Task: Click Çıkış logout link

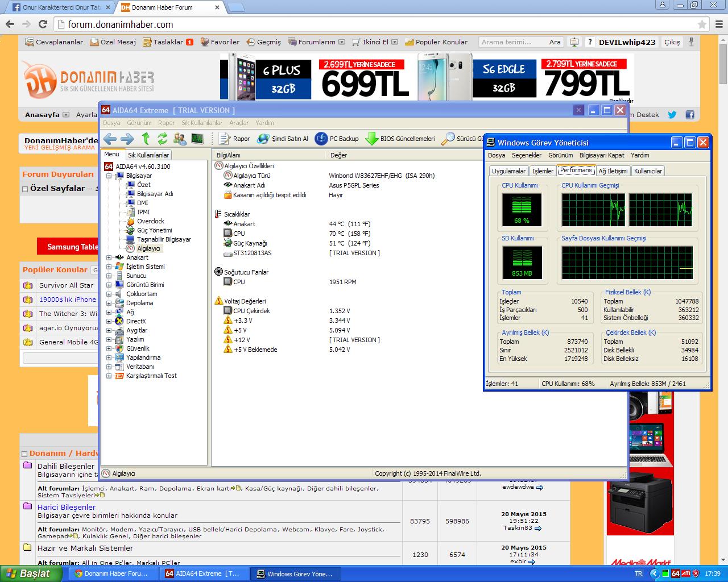Action: point(672,42)
